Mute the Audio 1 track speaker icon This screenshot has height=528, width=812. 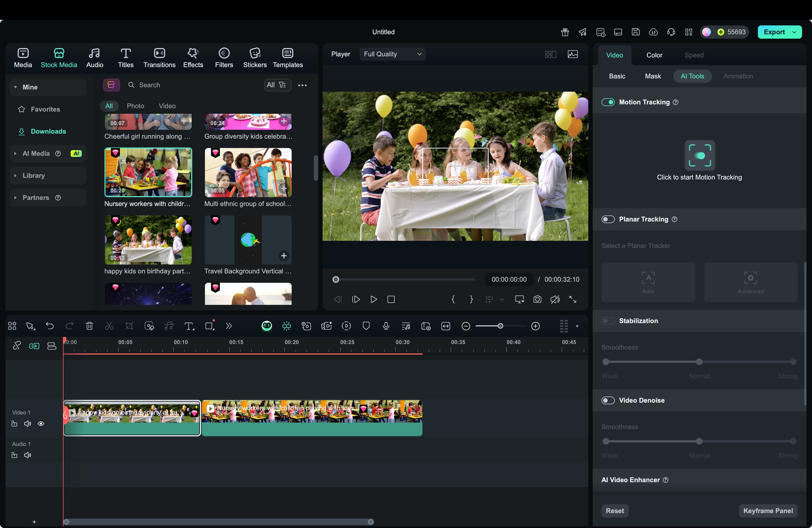(28, 455)
